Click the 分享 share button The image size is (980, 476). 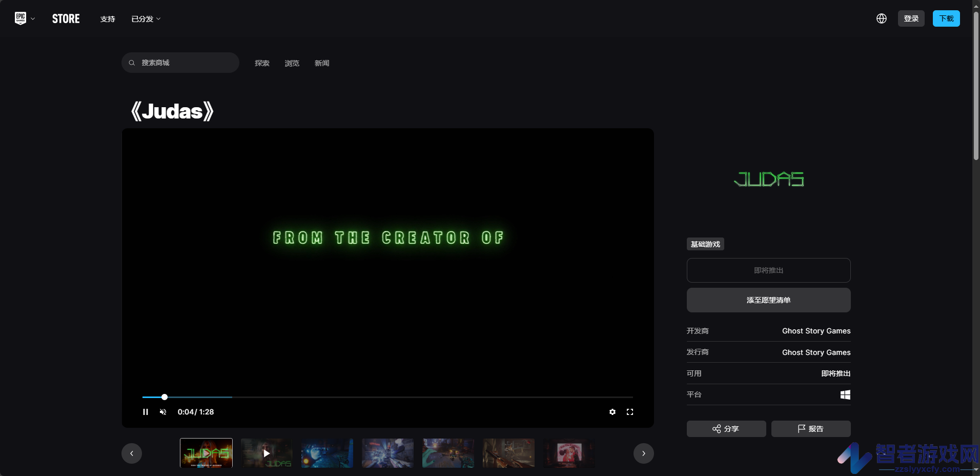pos(726,429)
